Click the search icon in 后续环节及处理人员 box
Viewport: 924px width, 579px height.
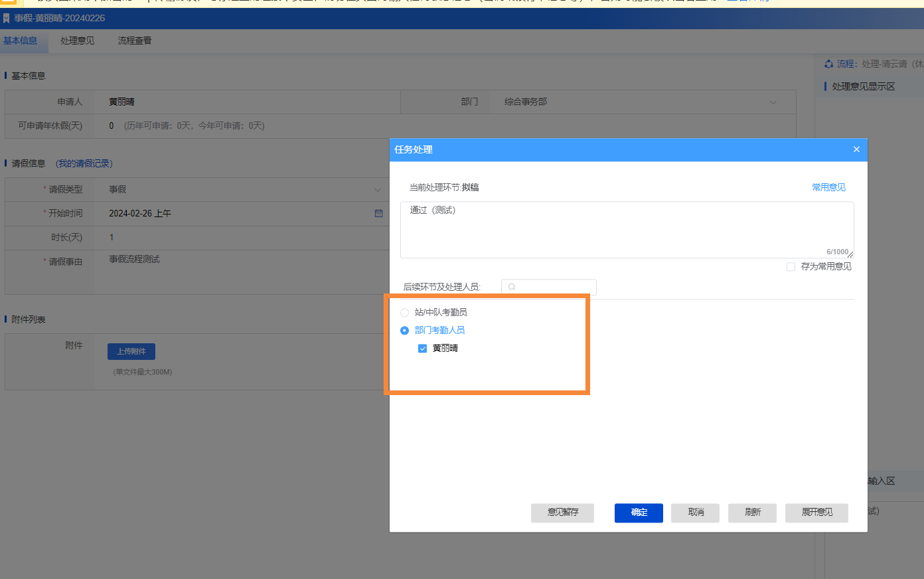(512, 287)
